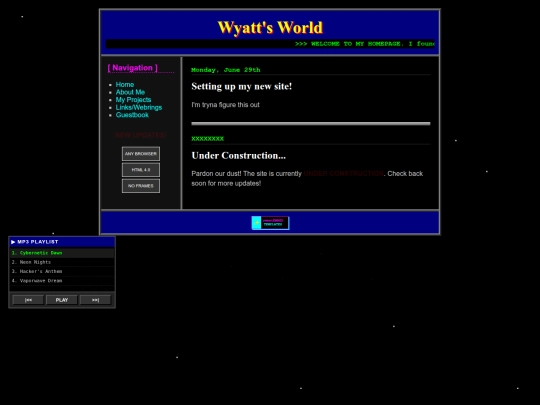This screenshot has width=540, height=405.
Task: Click the Setting up my new site heading
Action: tap(242, 86)
